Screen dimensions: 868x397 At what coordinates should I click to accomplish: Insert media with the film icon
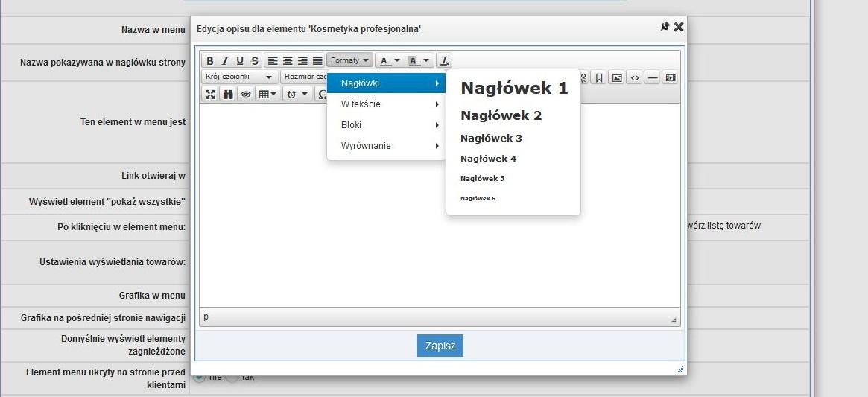tap(671, 77)
